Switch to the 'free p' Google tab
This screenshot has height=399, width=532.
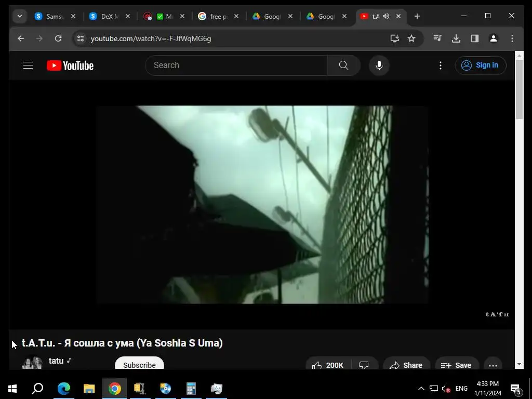click(x=214, y=16)
